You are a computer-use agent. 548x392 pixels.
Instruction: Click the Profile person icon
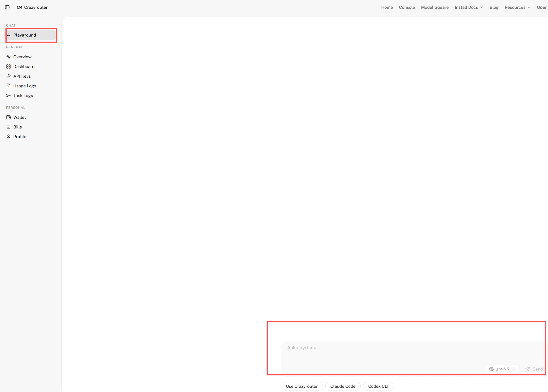point(8,137)
